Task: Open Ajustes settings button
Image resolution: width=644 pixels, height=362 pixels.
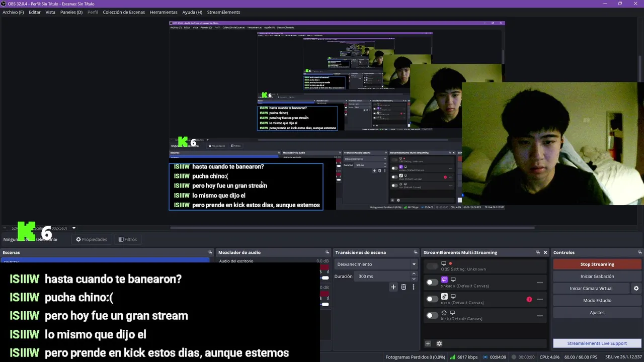Action: click(597, 313)
